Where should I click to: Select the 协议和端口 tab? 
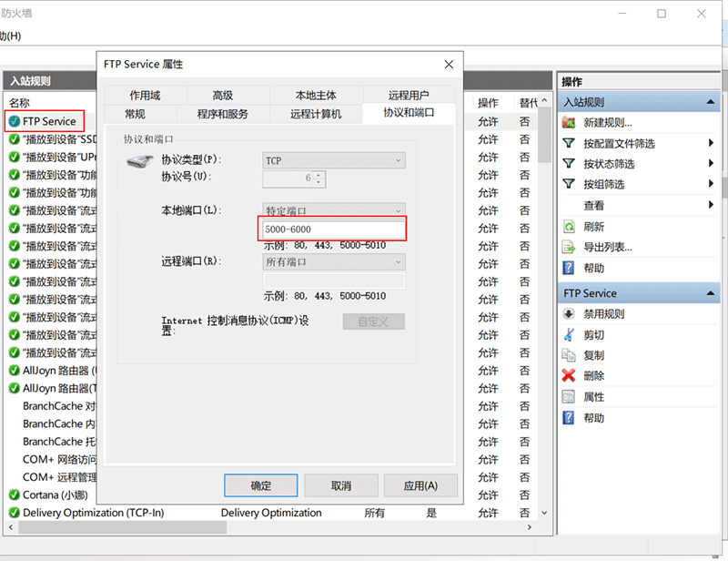(x=409, y=113)
